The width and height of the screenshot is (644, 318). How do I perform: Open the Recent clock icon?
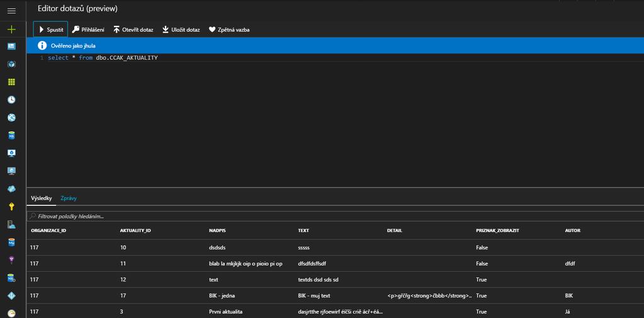point(11,99)
